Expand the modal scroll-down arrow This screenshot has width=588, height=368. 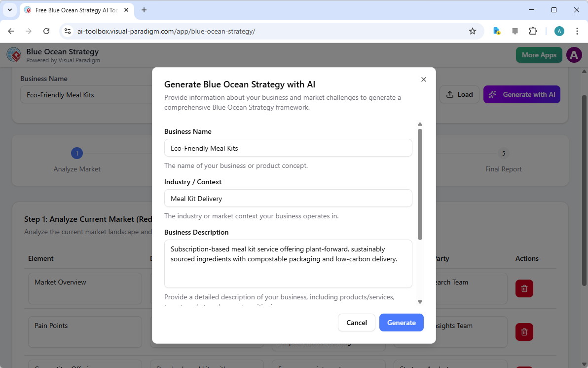pos(420,301)
